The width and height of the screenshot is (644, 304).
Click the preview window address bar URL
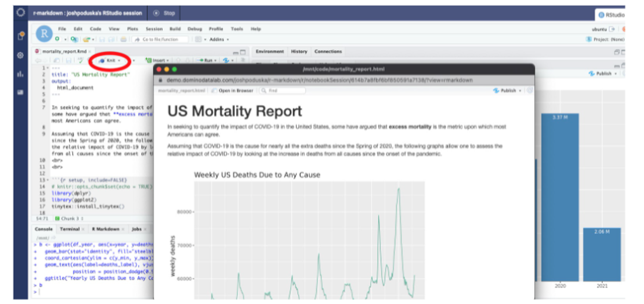pos(320,80)
